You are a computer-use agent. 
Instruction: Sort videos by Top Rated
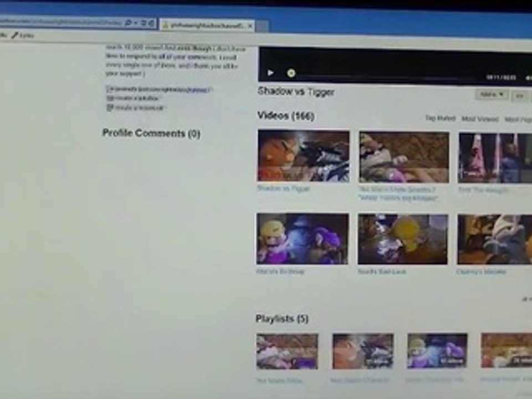pyautogui.click(x=440, y=118)
